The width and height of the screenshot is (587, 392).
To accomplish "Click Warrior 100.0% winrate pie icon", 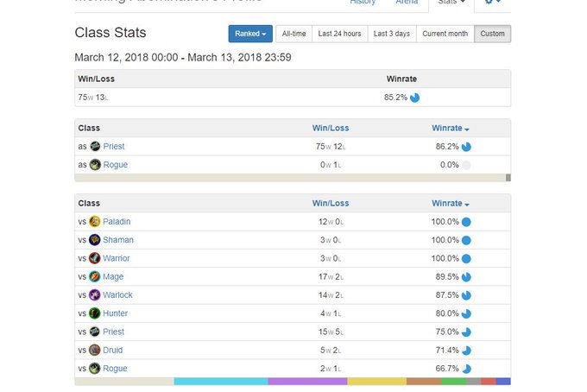I will [466, 259].
